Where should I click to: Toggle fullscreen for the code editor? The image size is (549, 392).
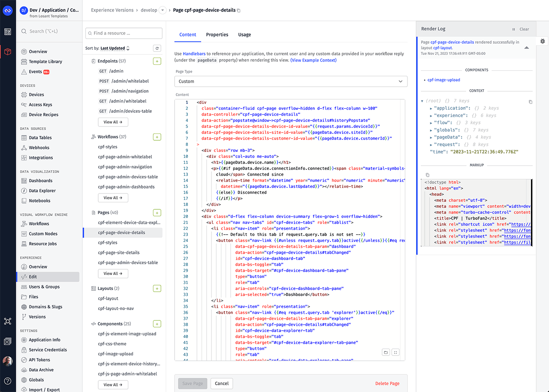point(396,352)
